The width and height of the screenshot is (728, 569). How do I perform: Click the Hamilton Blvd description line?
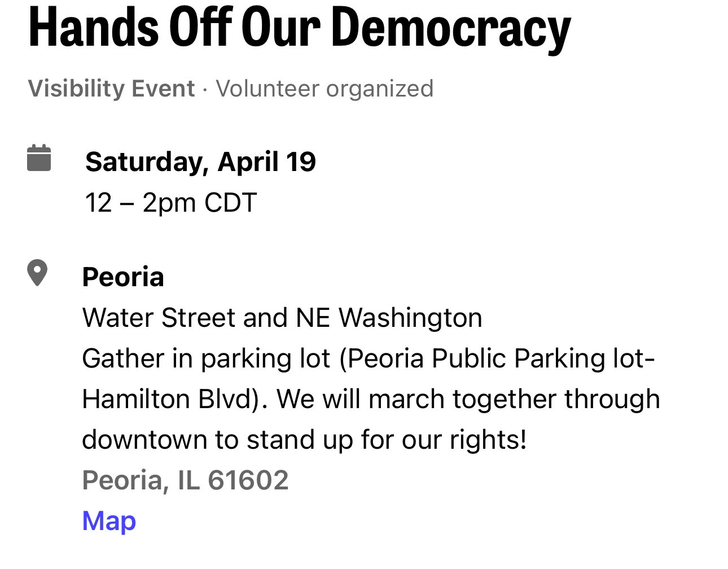tap(371, 399)
